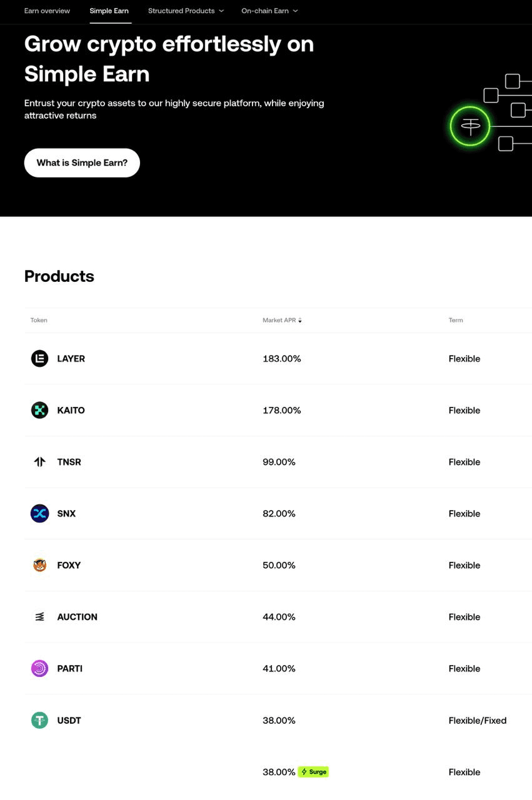Sort by Market APR arrow

(x=300, y=320)
